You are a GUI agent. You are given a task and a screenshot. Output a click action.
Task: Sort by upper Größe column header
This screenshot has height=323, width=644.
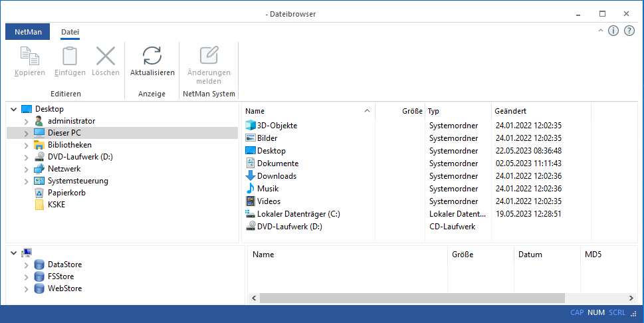point(400,111)
